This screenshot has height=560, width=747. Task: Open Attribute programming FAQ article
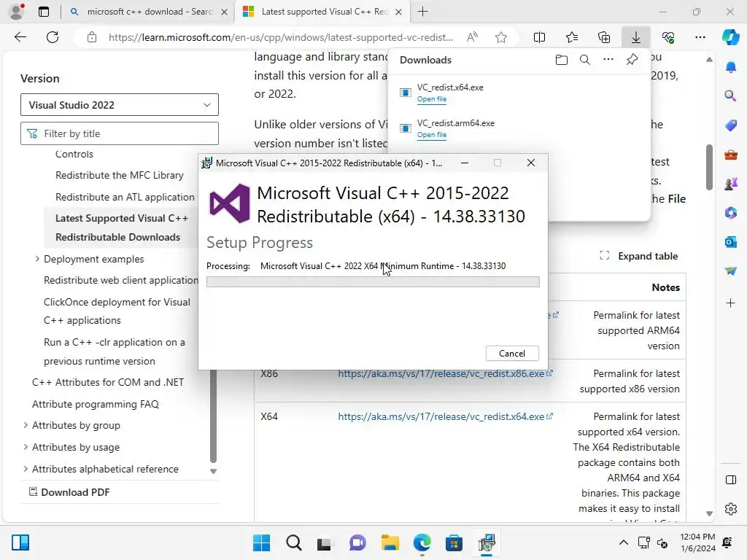(96, 404)
